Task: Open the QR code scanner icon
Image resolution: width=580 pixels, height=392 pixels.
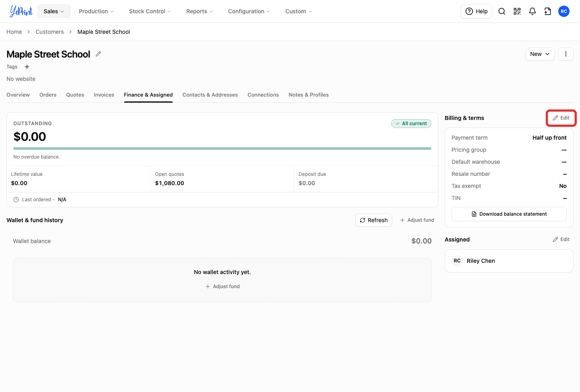Action: pyautogui.click(x=517, y=11)
